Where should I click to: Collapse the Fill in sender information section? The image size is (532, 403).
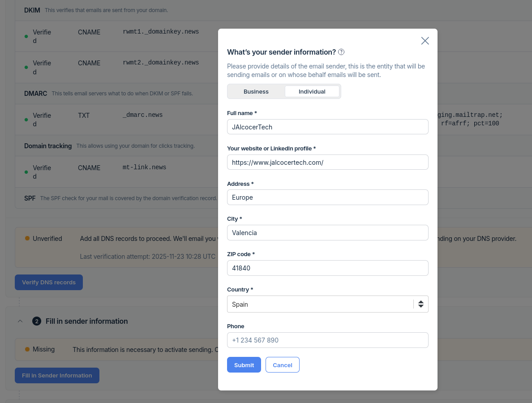pos(20,321)
